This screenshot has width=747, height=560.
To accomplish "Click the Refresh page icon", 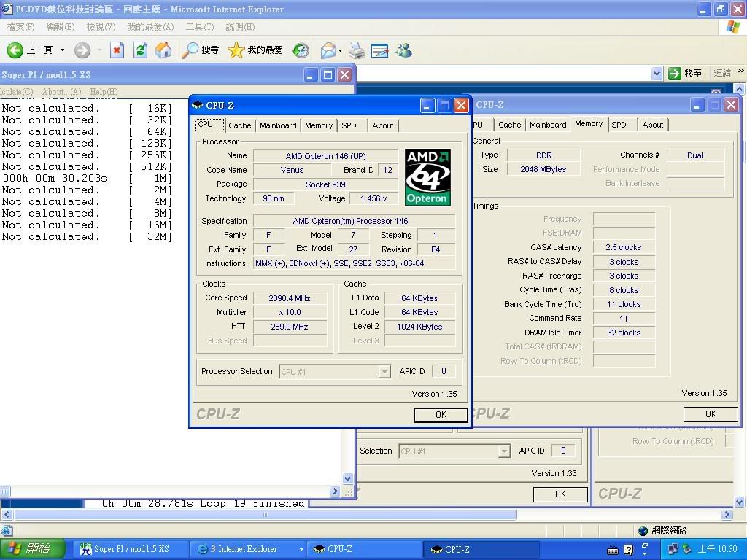I will [141, 50].
